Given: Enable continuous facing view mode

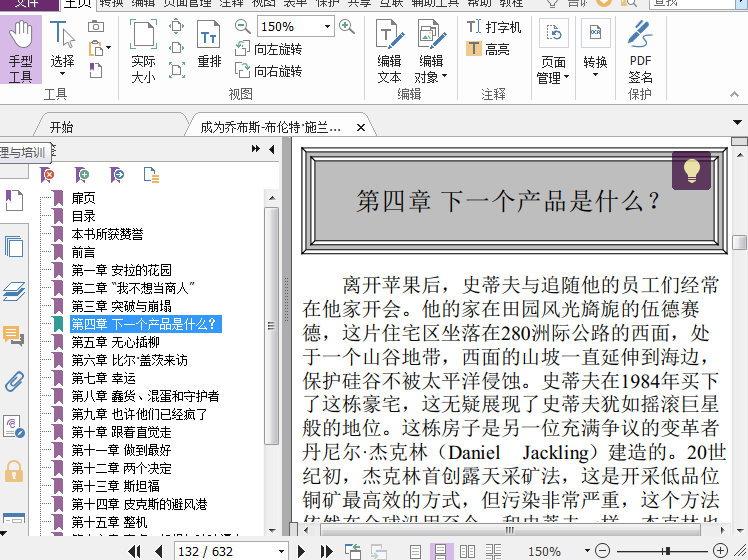Looking at the screenshot, I should 493,551.
